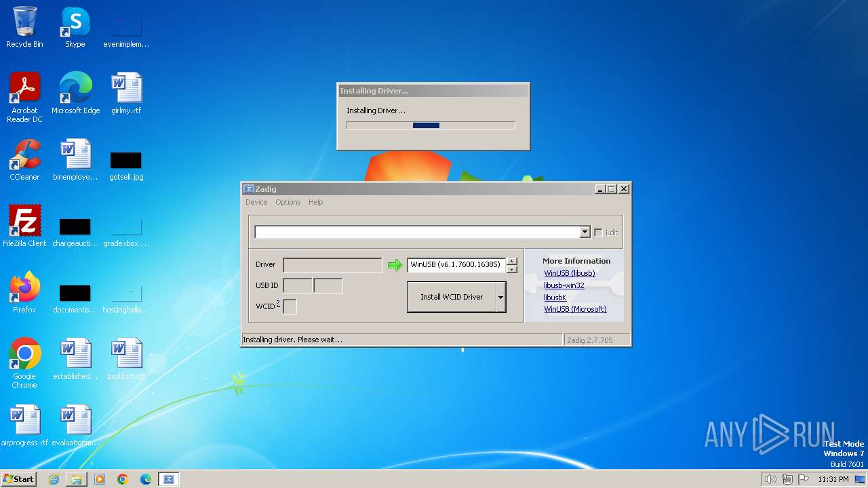The image size is (868, 488).
Task: Close the Zadig window
Action: 624,189
